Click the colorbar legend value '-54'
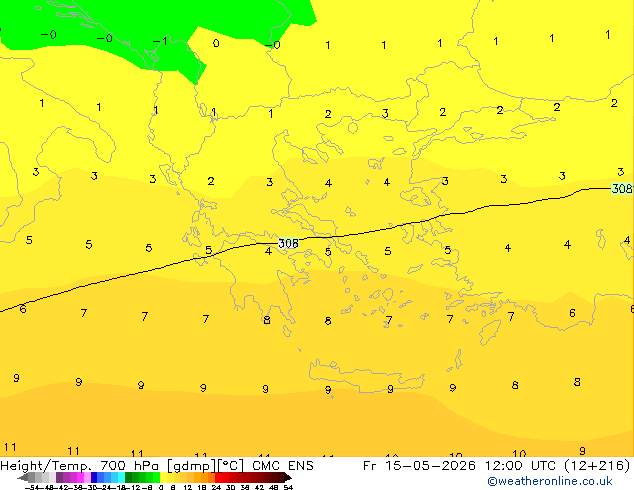 tap(32, 487)
